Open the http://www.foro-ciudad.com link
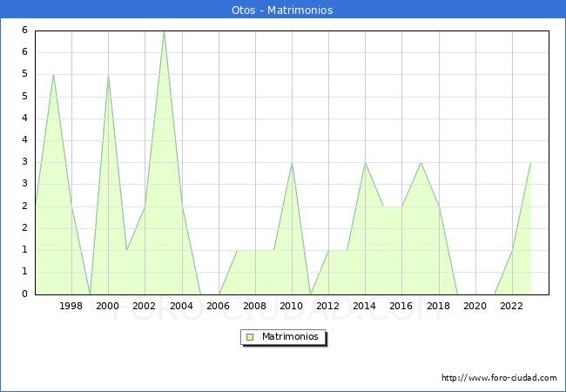The width and height of the screenshot is (566, 392). click(x=499, y=377)
